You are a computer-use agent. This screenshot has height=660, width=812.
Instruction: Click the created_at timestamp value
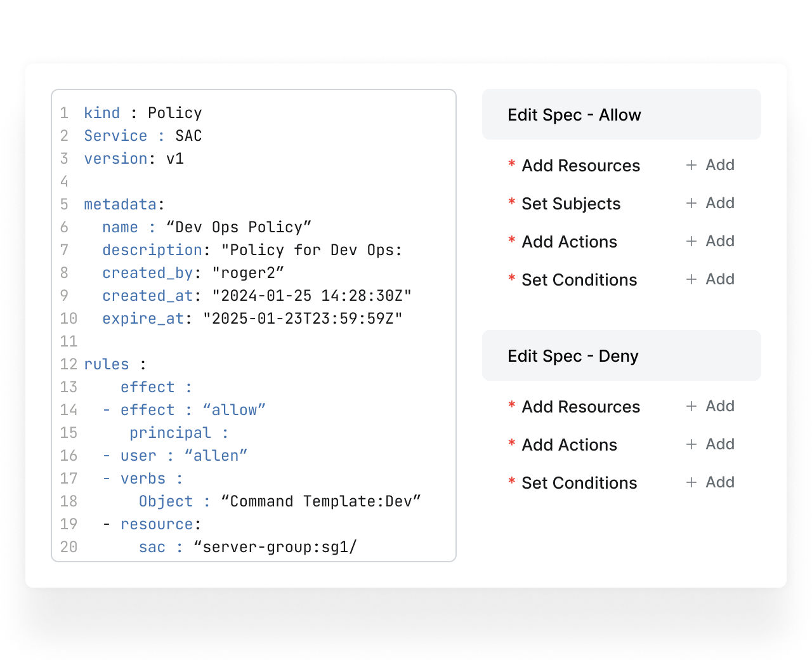pyautogui.click(x=311, y=296)
